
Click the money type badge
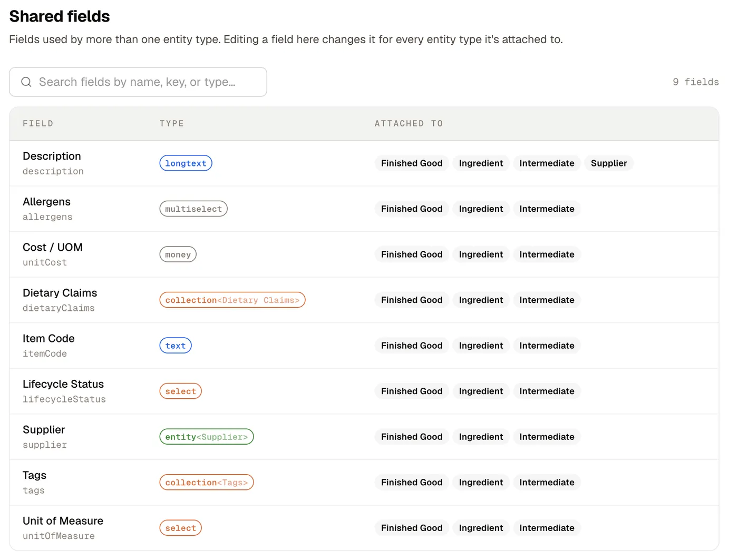(x=178, y=254)
